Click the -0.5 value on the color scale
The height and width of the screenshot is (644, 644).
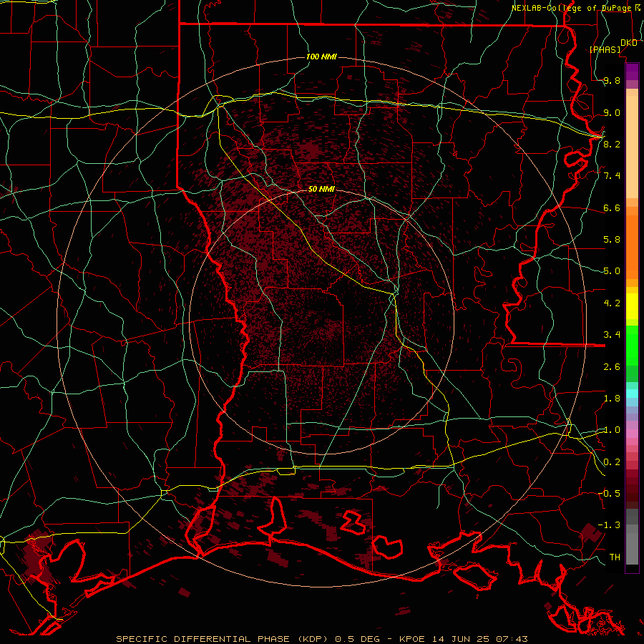pos(610,493)
